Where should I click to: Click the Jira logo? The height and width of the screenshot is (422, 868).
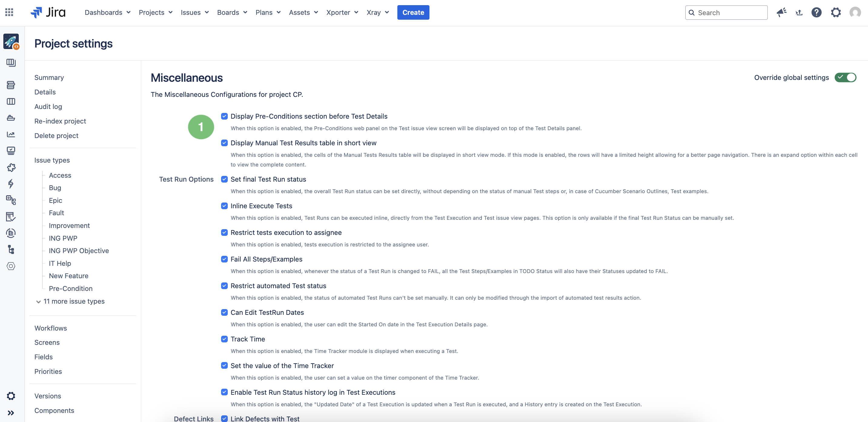[x=48, y=12]
